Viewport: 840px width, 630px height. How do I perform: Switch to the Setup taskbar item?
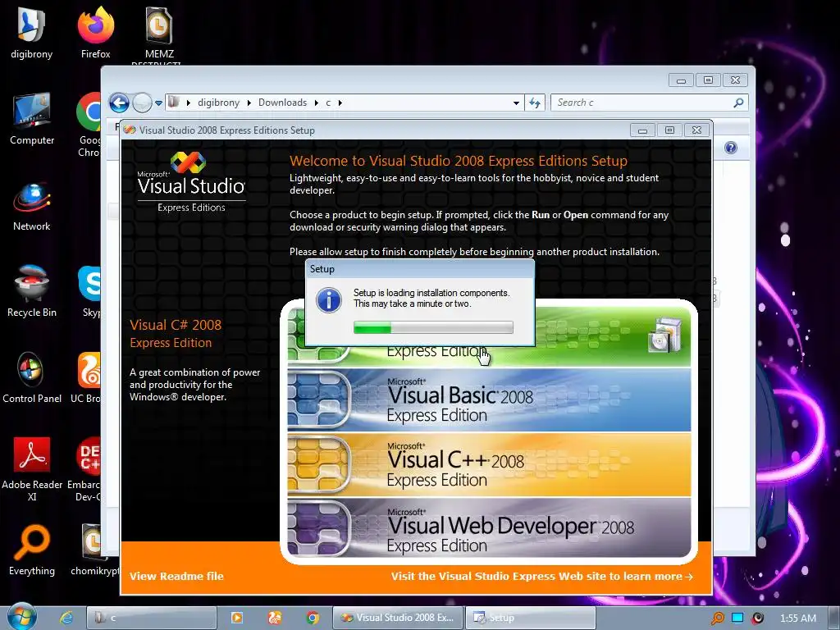531,618
